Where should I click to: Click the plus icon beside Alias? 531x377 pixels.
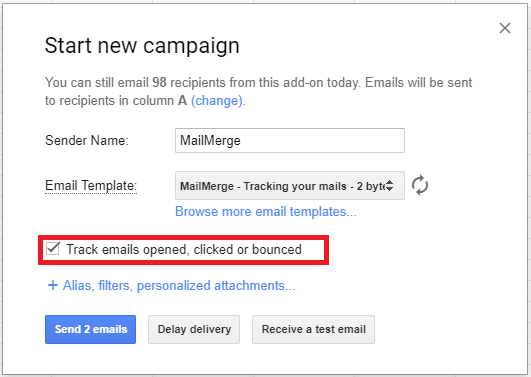52,285
